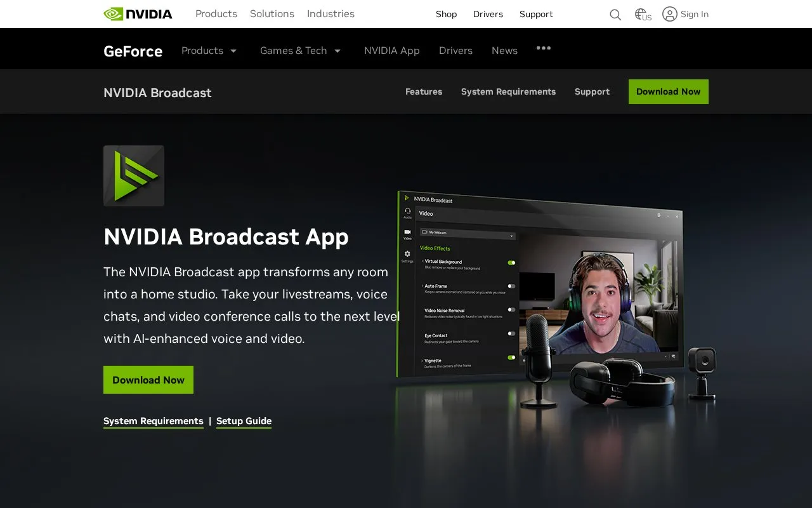Open Support link in top bar

[536, 14]
